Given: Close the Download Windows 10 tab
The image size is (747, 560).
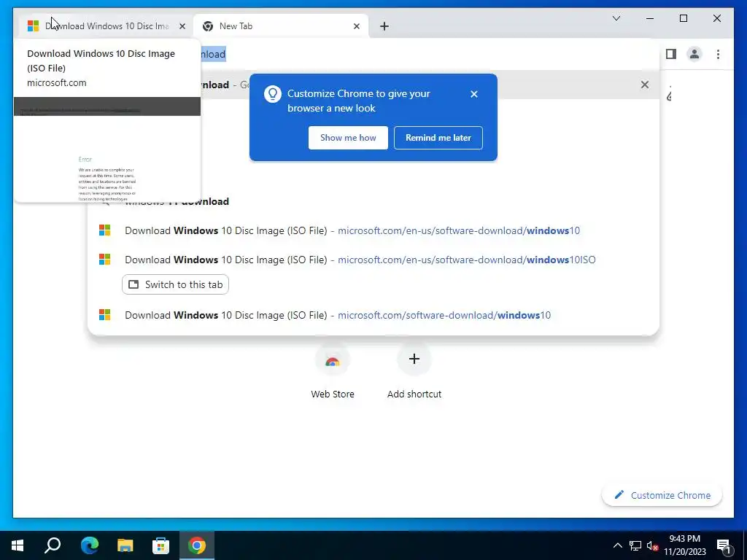Looking at the screenshot, I should pos(182,26).
